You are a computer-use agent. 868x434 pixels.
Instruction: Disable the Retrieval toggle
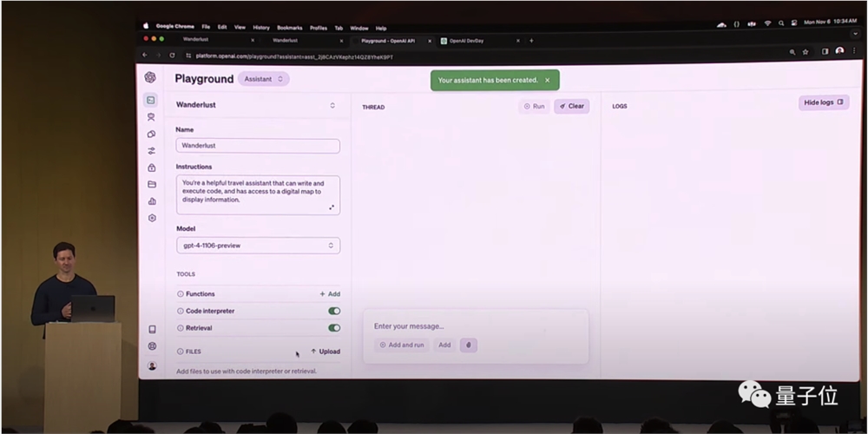pos(334,328)
